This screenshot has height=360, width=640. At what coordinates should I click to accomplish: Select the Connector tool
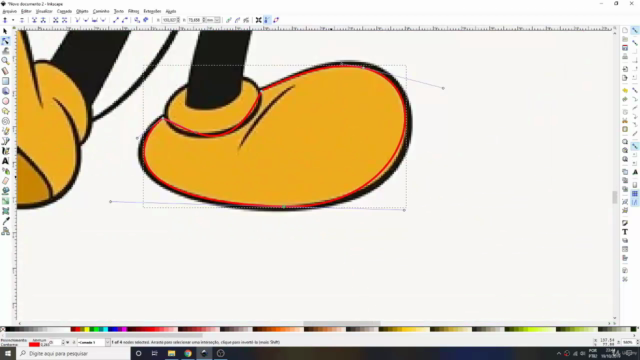[x=5, y=231]
